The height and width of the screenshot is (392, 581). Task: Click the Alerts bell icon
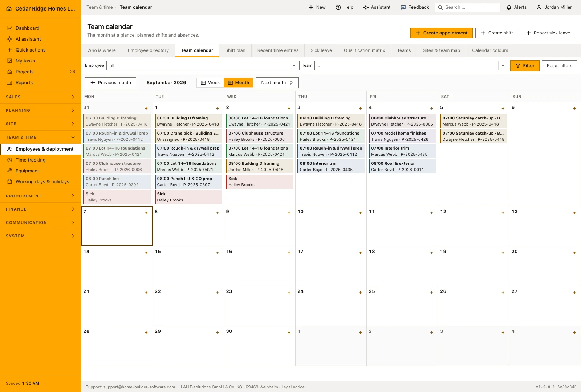[509, 7]
